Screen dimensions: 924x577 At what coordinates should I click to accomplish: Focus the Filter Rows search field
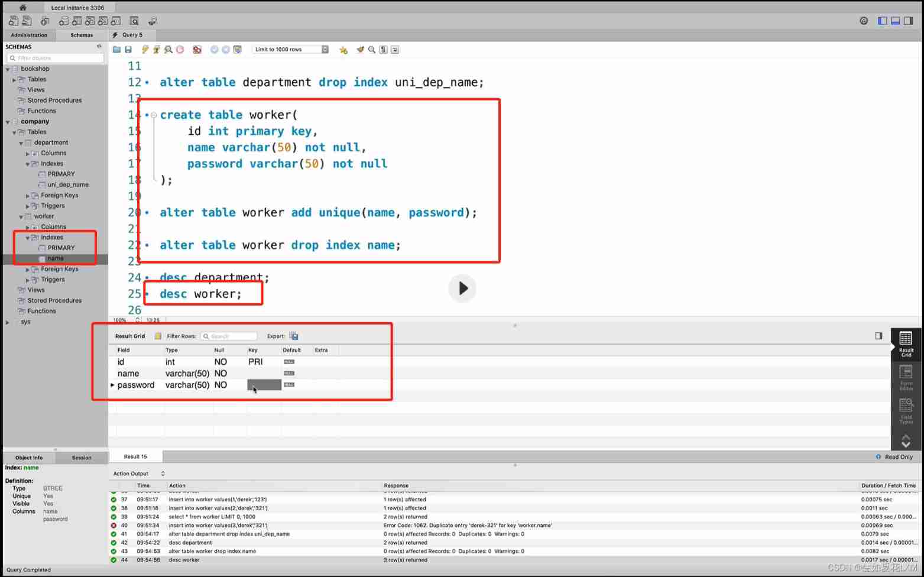click(228, 336)
